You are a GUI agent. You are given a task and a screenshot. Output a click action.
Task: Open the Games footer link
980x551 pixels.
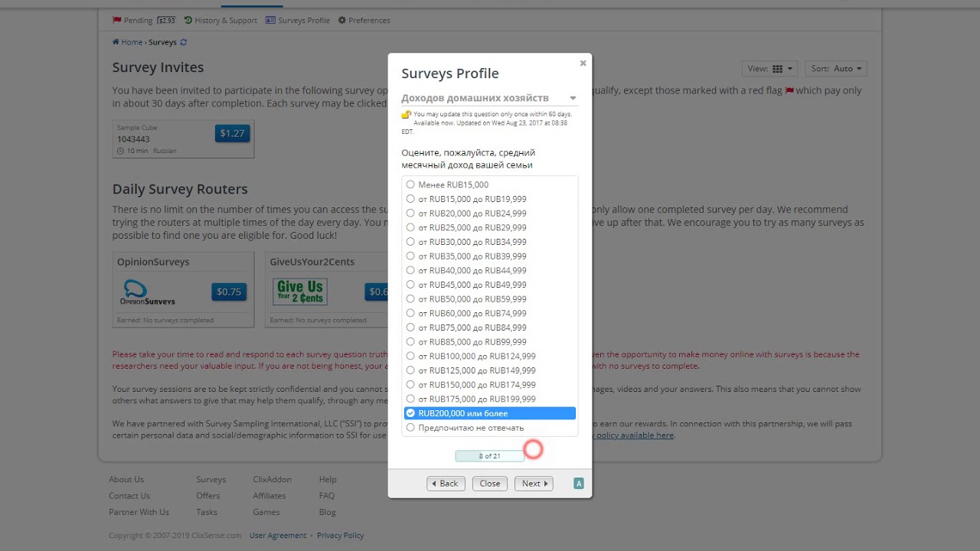[x=266, y=512]
